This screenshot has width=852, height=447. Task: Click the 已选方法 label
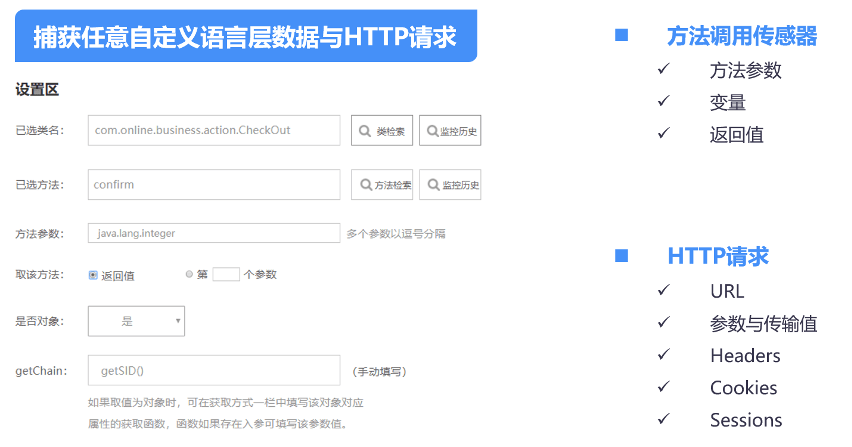[40, 185]
